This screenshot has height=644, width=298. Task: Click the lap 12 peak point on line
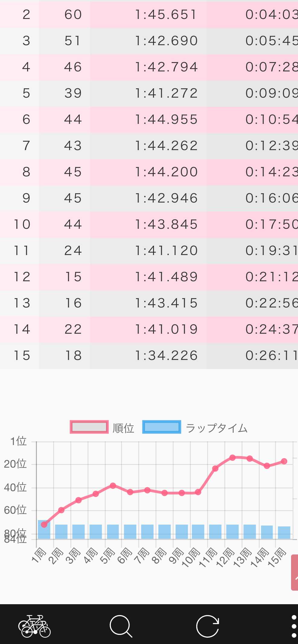[x=232, y=458]
